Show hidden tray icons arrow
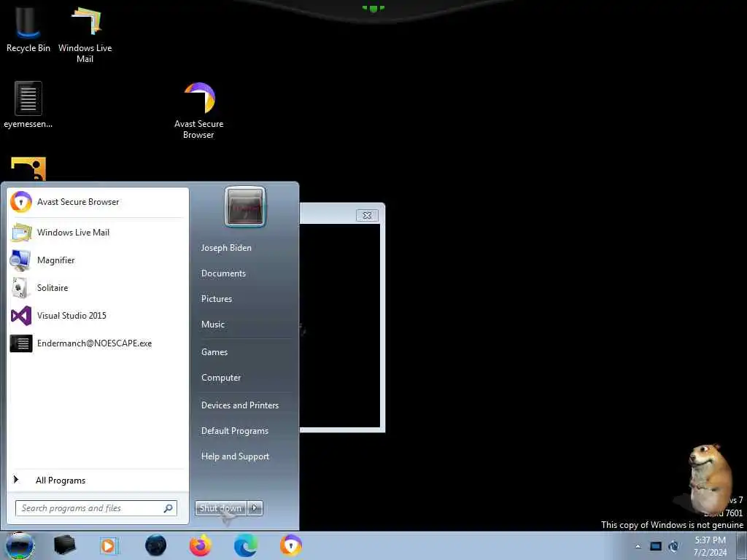Image resolution: width=747 pixels, height=560 pixels. point(638,546)
